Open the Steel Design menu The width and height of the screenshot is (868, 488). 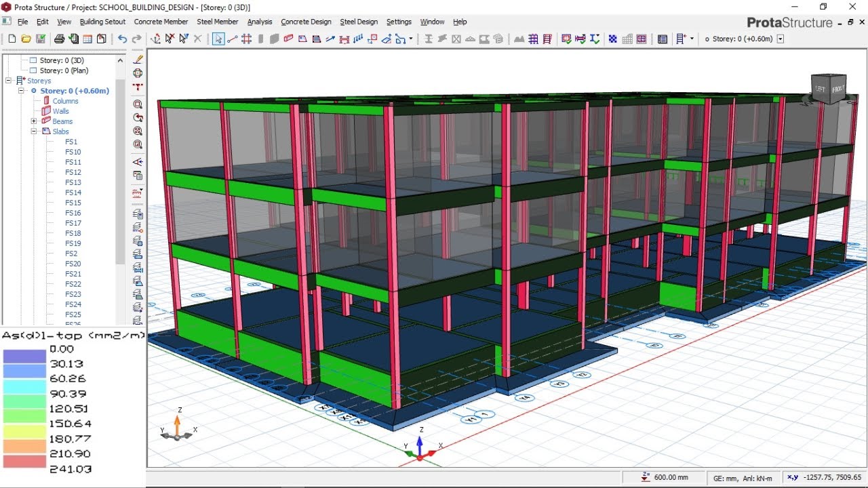(x=359, y=22)
